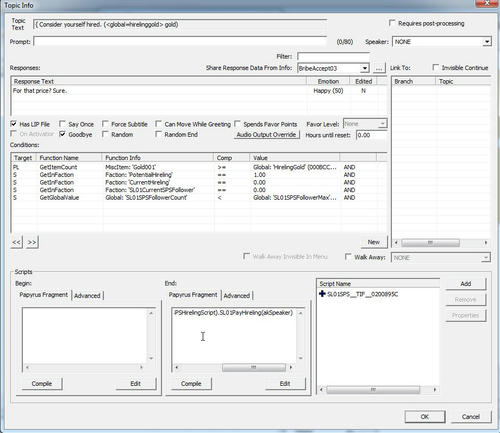Click the End fragment horizontal scrollbar thumb
This screenshot has height=433, width=500.
(254, 367)
